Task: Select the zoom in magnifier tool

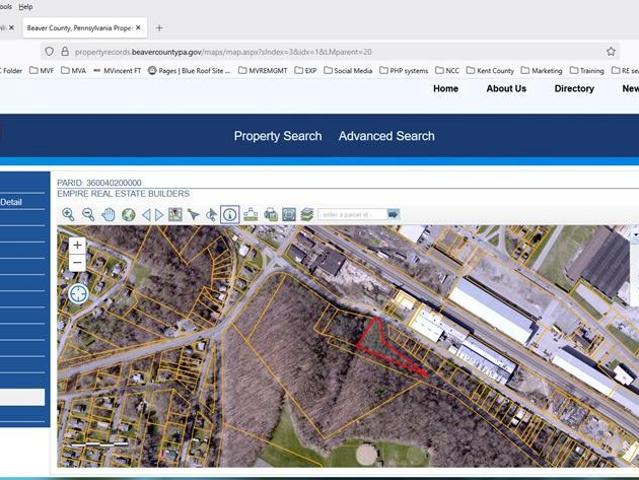Action: (x=68, y=214)
